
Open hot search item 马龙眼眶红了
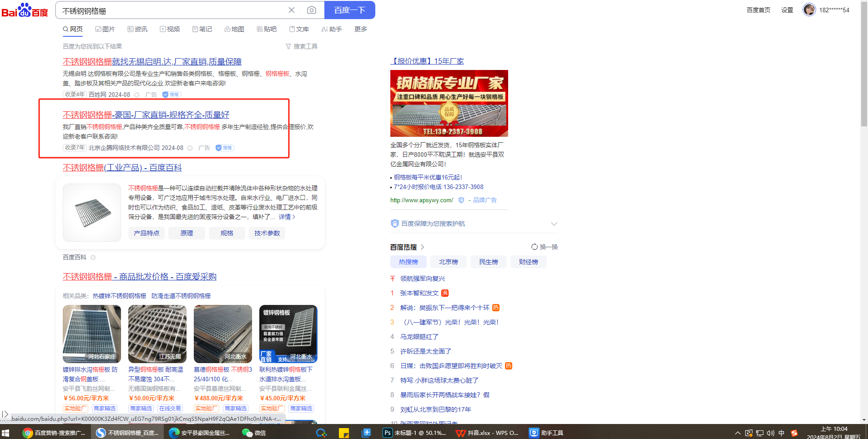419,337
